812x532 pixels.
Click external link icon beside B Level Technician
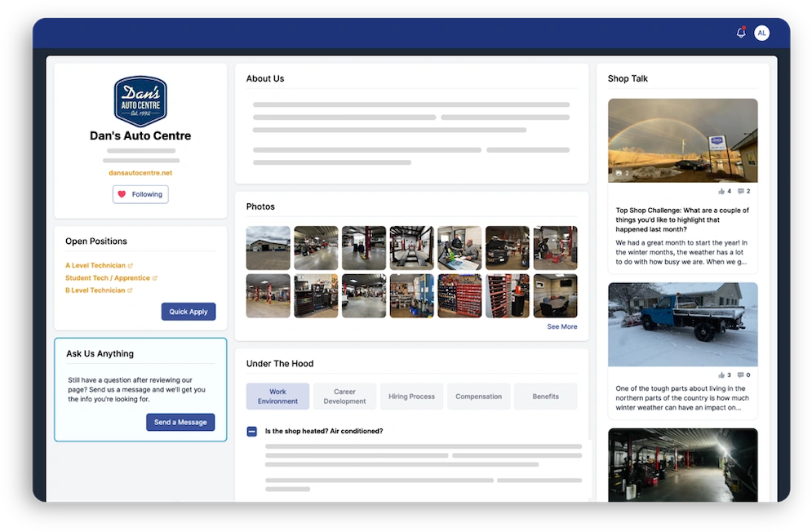[130, 290]
